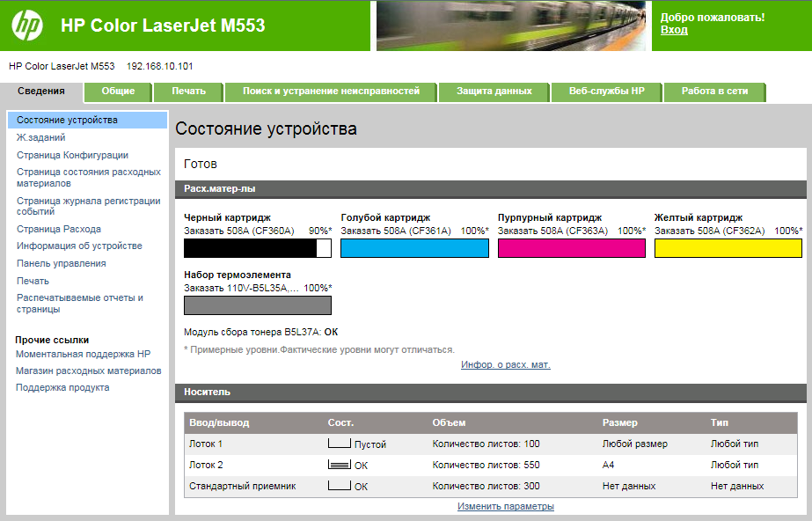Image resolution: width=812 pixels, height=521 pixels.
Task: Switch to the Печать tab
Action: 188,92
